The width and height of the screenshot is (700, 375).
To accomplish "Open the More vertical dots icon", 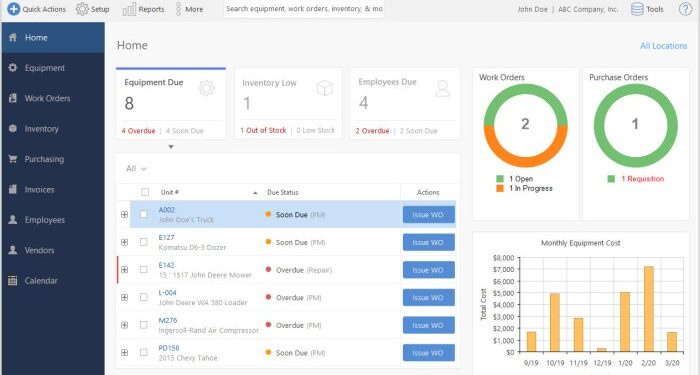I will tap(178, 9).
